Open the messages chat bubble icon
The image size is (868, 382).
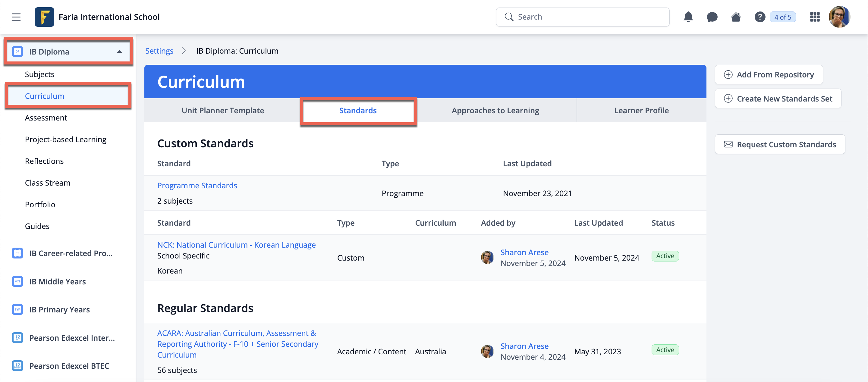tap(712, 17)
